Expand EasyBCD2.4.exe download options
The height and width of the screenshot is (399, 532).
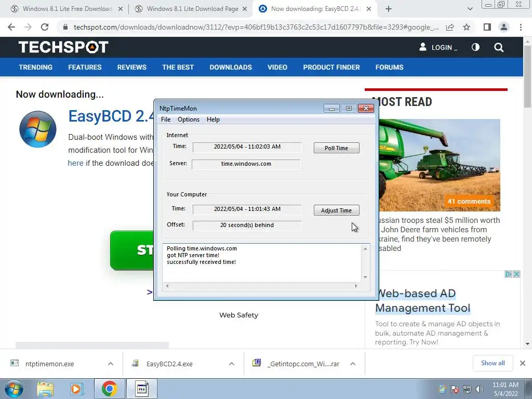click(x=232, y=364)
